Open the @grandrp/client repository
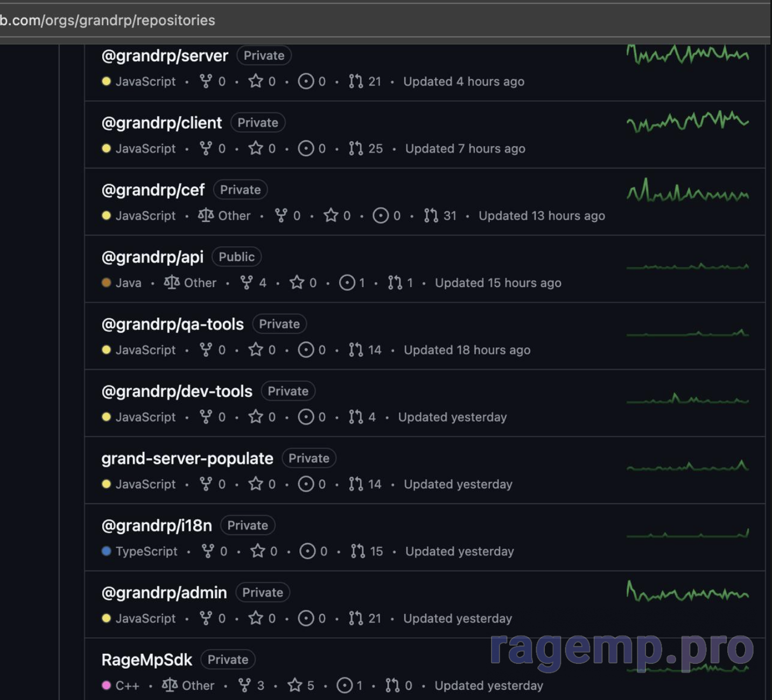This screenshot has width=772, height=700. (x=162, y=123)
